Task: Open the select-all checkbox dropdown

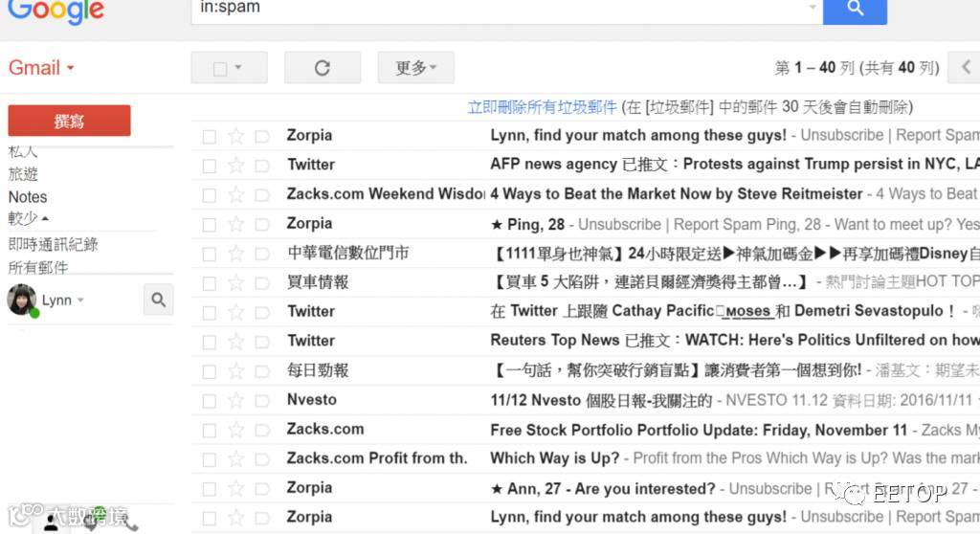Action: click(x=238, y=68)
